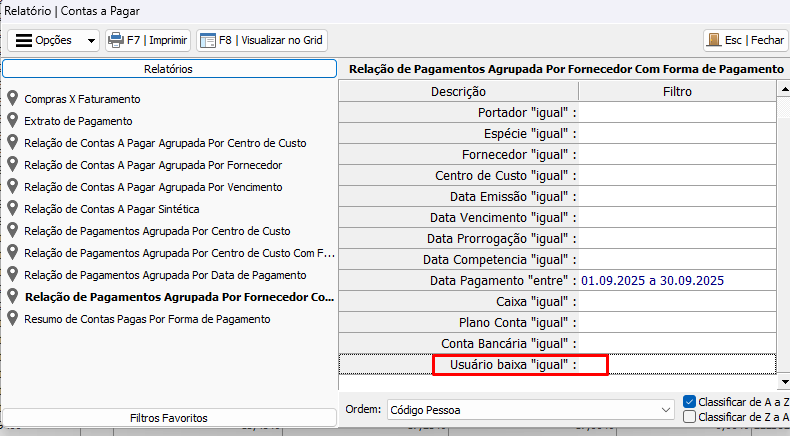The image size is (790, 436).
Task: Enable Classificar de Z a A checkbox
Action: [x=689, y=417]
